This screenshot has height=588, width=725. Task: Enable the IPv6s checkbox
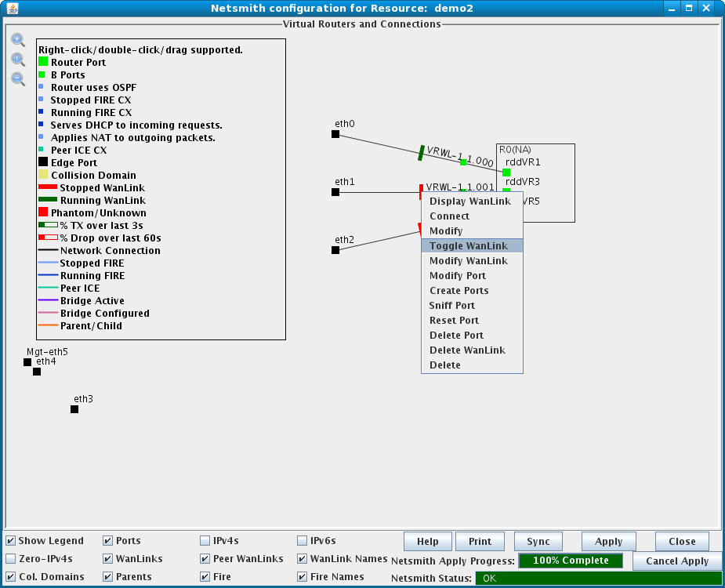point(302,540)
